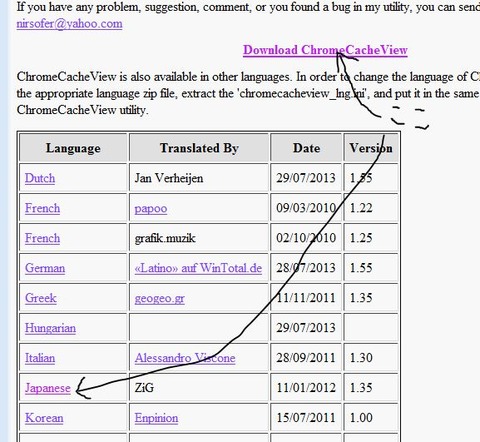Select version 1.25 cell
This screenshot has height=442, width=480.
[371, 238]
